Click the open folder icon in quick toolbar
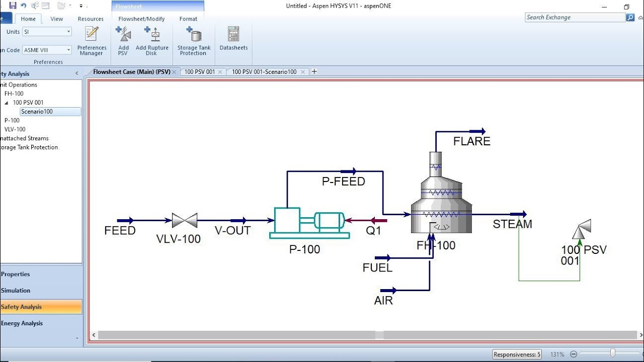This screenshot has width=644, height=362. (61, 6)
